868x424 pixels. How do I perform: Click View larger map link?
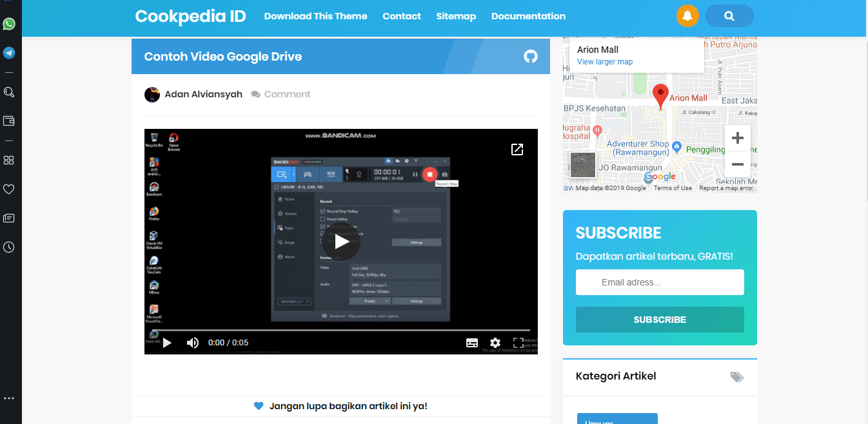click(x=605, y=62)
